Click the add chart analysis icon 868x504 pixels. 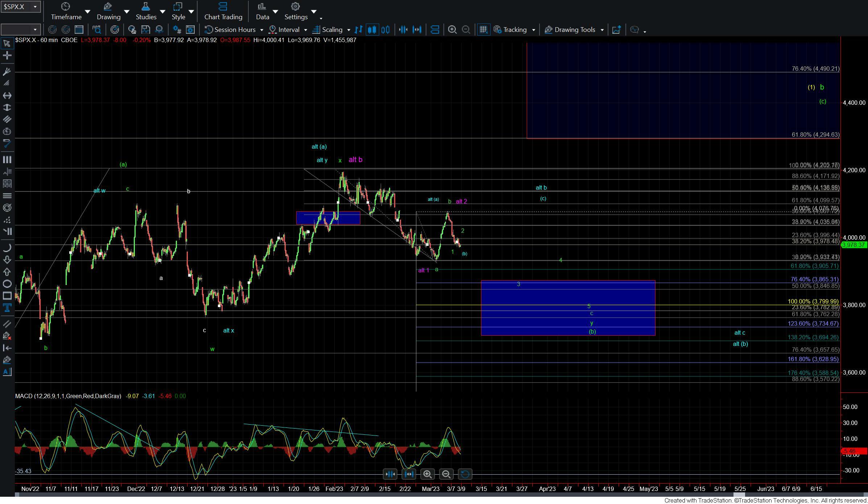[616, 30]
